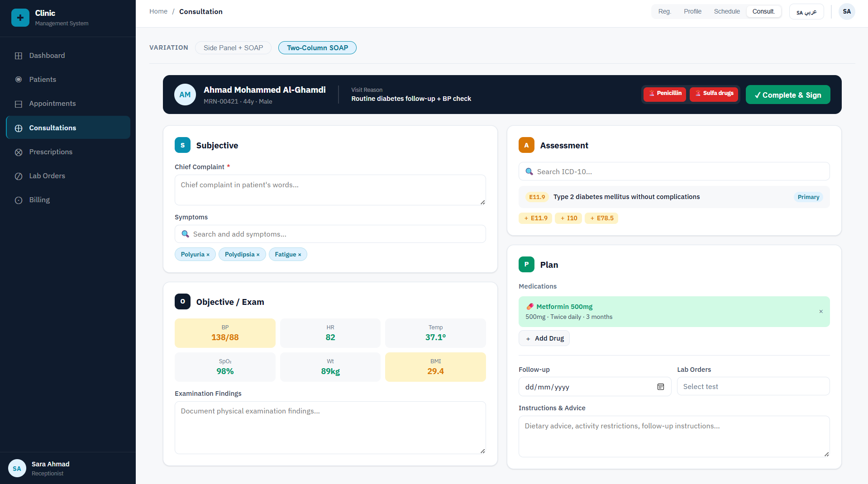Screen dimensions: 868x484
Task: Click the Add Drug button
Action: (x=544, y=338)
